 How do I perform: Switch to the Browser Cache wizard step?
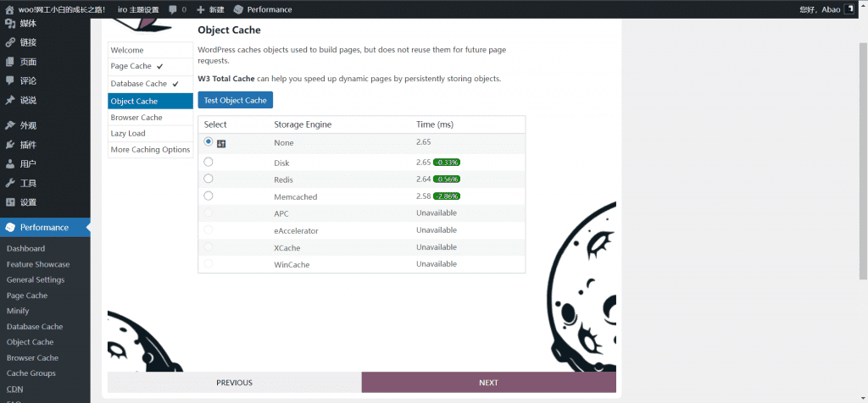136,118
